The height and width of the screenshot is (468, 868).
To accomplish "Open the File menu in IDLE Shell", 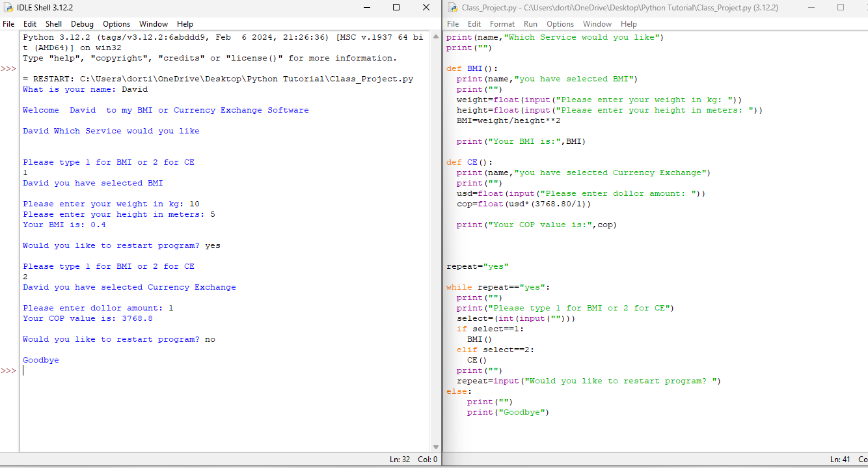I will coord(8,24).
